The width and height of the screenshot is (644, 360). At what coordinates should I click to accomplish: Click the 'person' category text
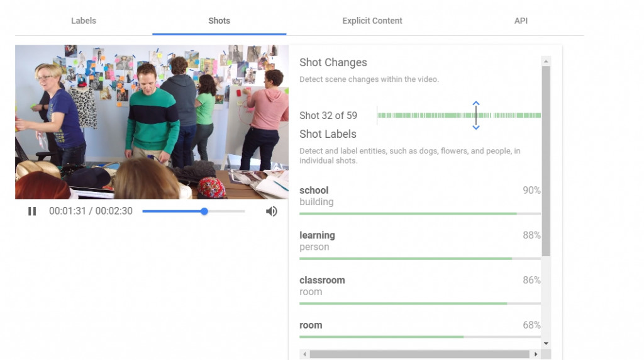coord(314,247)
